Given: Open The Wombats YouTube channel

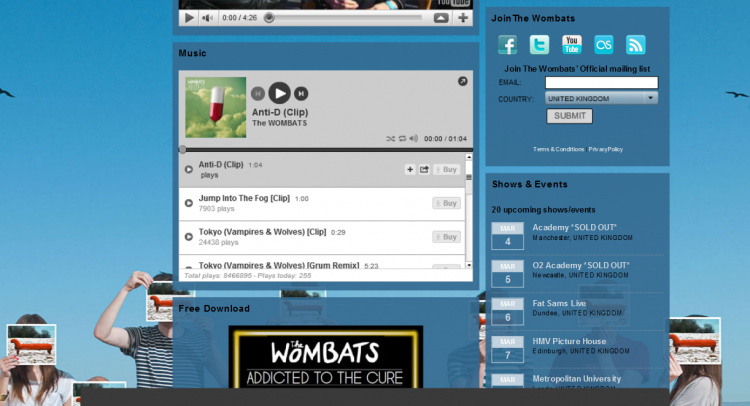Looking at the screenshot, I should pos(572,45).
